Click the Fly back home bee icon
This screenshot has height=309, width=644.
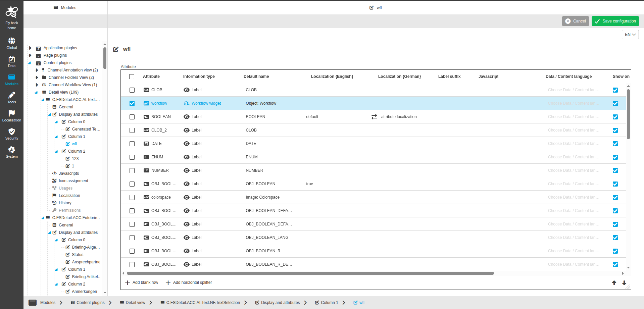click(12, 12)
